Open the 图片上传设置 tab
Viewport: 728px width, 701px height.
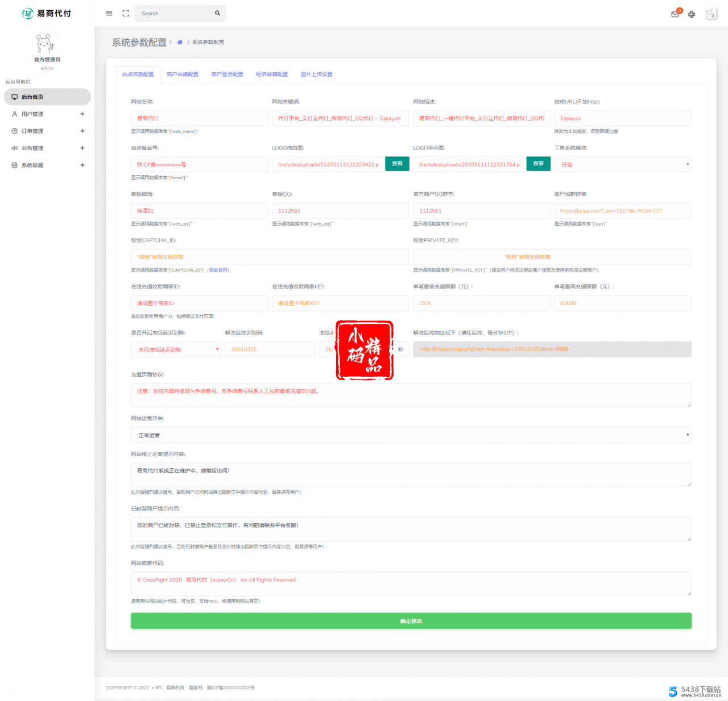[x=317, y=75]
